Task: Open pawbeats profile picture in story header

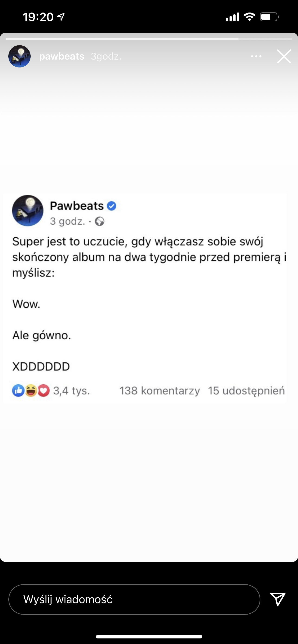Action: (x=19, y=56)
